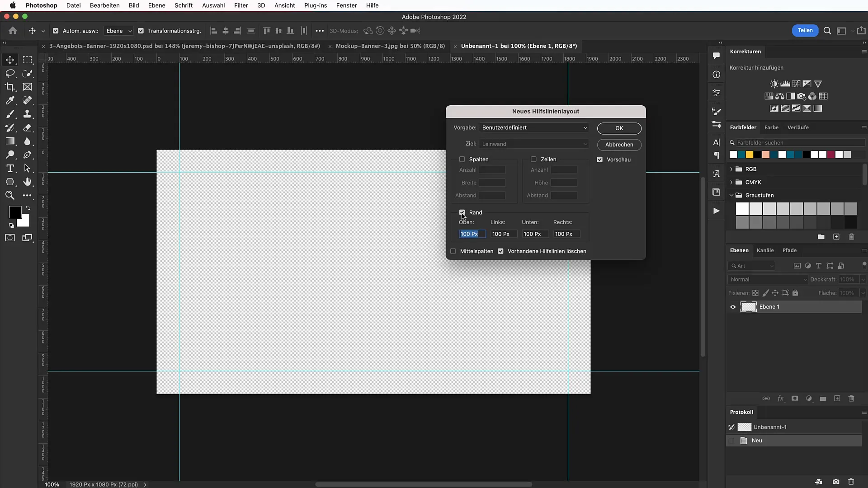Select the Neu history state
Screen dimensions: 868x488
point(793,441)
